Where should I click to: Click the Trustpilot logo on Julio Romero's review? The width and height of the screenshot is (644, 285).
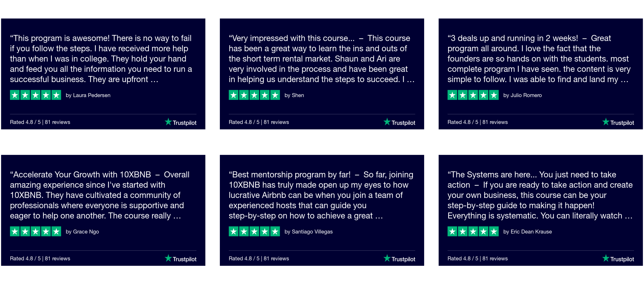(x=618, y=122)
